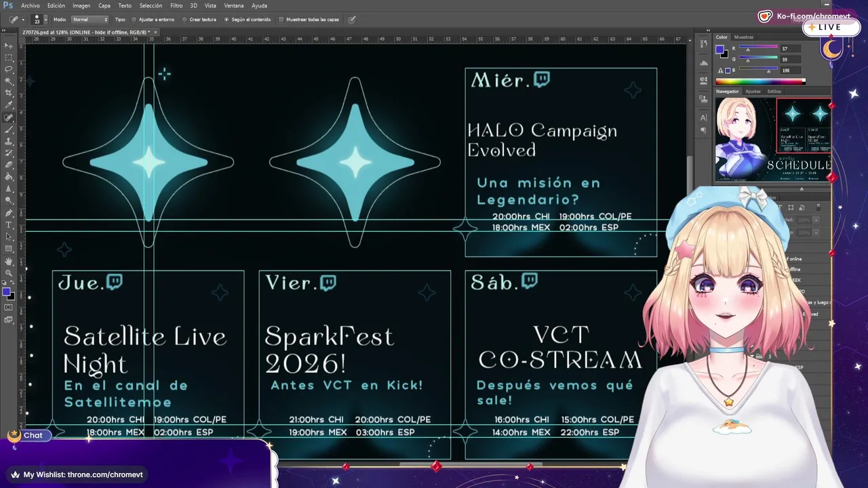Open the Archivo menu

(x=31, y=5)
